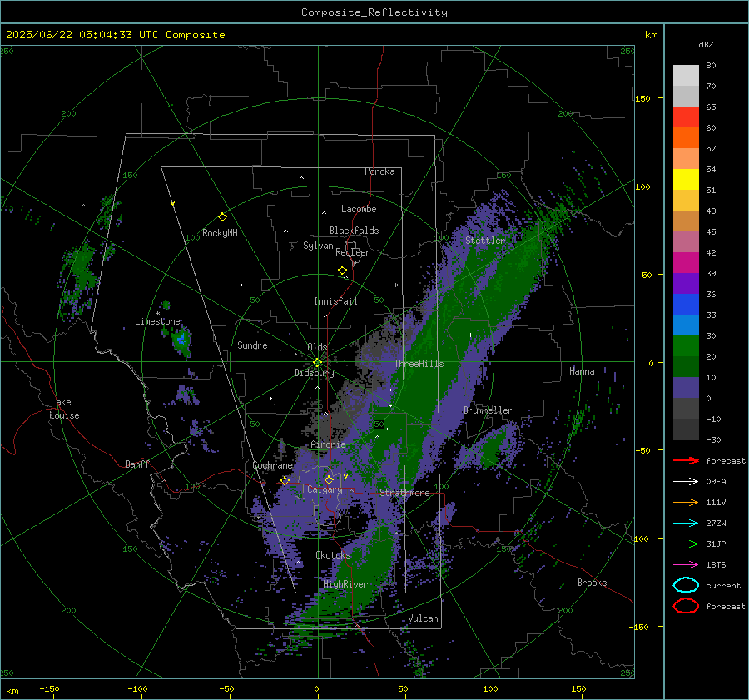Click the Olds town label

pos(317,347)
